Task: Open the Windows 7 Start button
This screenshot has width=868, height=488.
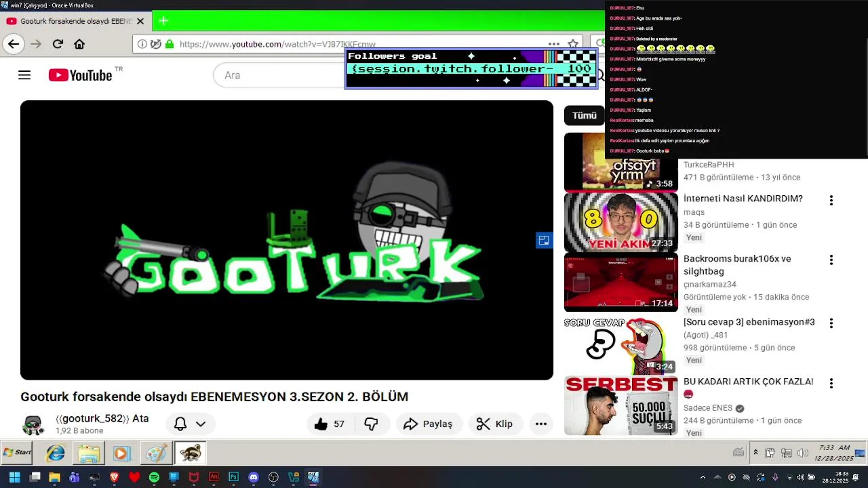Action: tap(18, 453)
